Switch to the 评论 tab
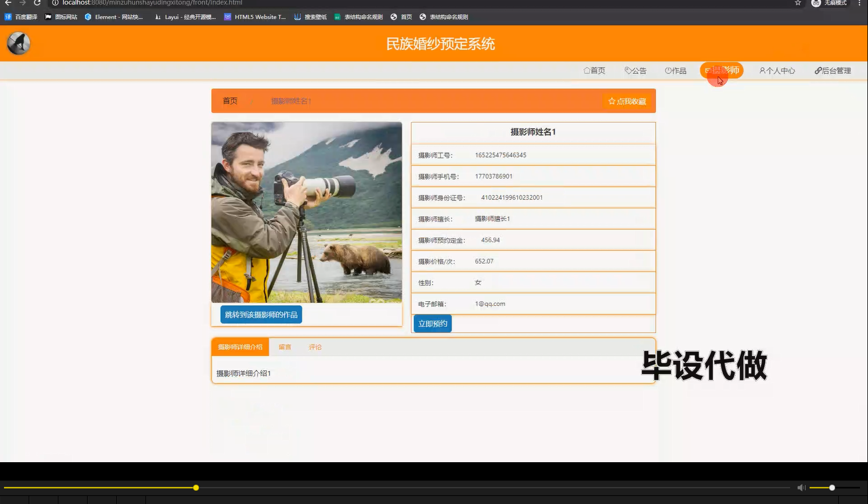The width and height of the screenshot is (868, 504). (x=315, y=346)
